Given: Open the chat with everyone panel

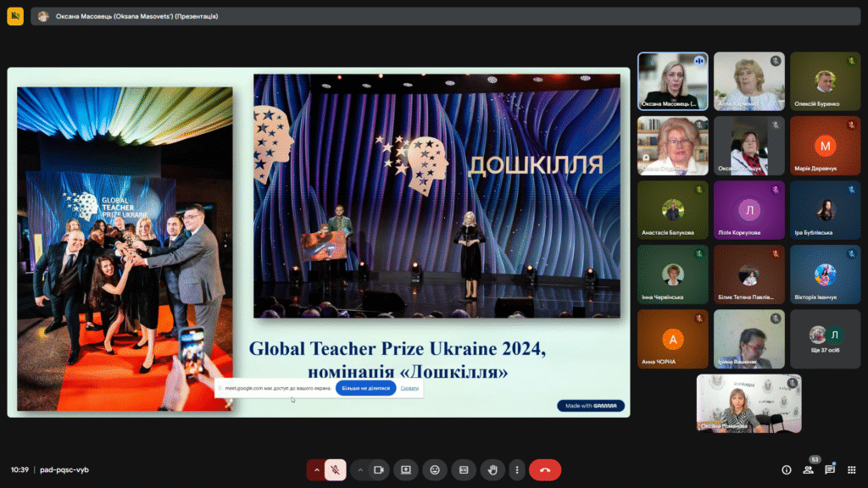Looking at the screenshot, I should tap(830, 469).
